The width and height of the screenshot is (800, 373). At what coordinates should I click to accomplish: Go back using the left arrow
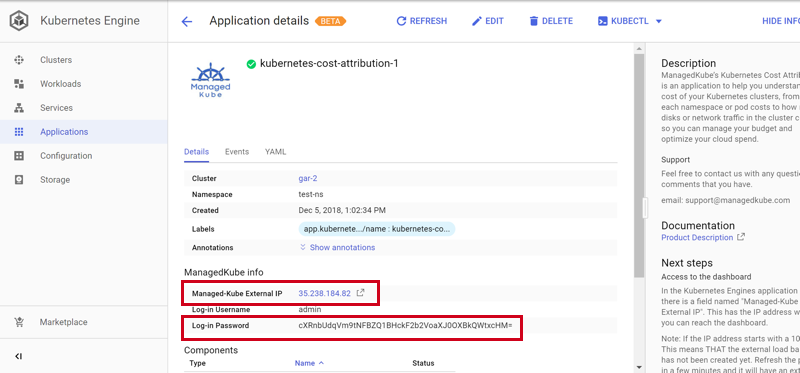coord(187,21)
